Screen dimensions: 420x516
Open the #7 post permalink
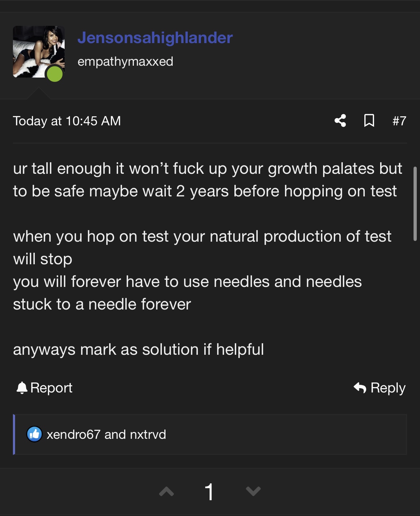[399, 121]
